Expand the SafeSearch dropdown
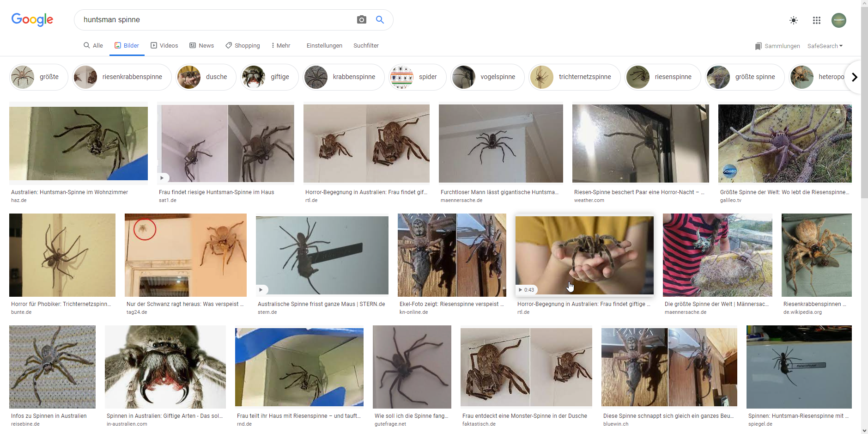 (825, 46)
